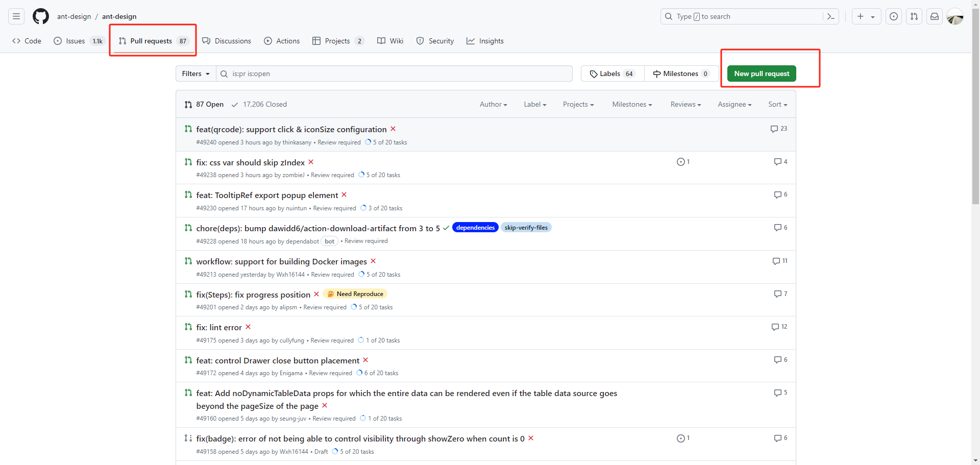Click Review required on TooltipRef PR
This screenshot has width=980, height=465.
click(x=334, y=208)
